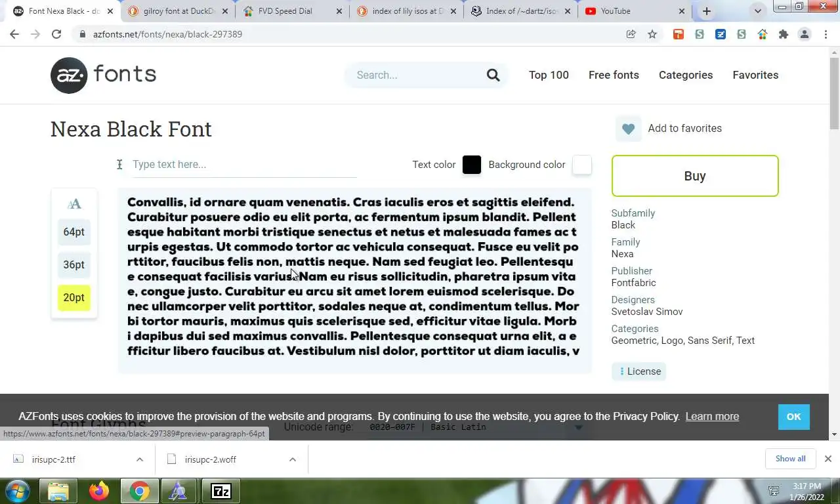This screenshot has height=504, width=840.
Task: Switch to FVD Speed Dial tab
Action: coord(292,11)
